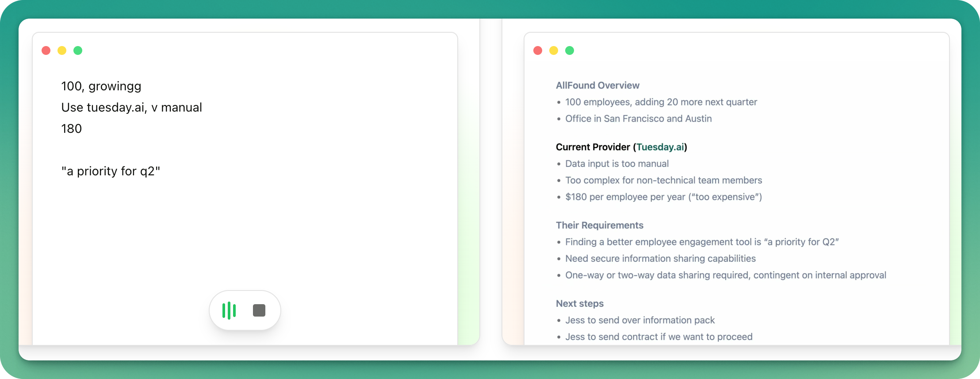The width and height of the screenshot is (980, 379).
Task: Click the "180" note line
Action: pos(72,128)
